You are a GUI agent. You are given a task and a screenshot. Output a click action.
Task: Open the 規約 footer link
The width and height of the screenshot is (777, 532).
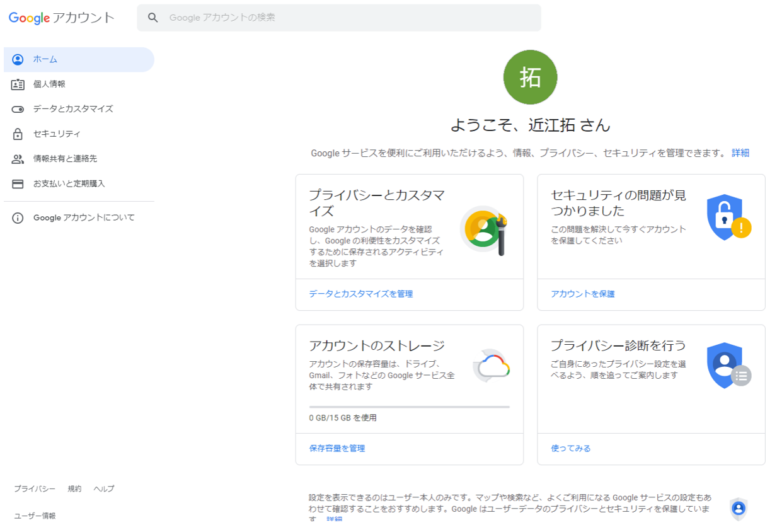click(74, 489)
